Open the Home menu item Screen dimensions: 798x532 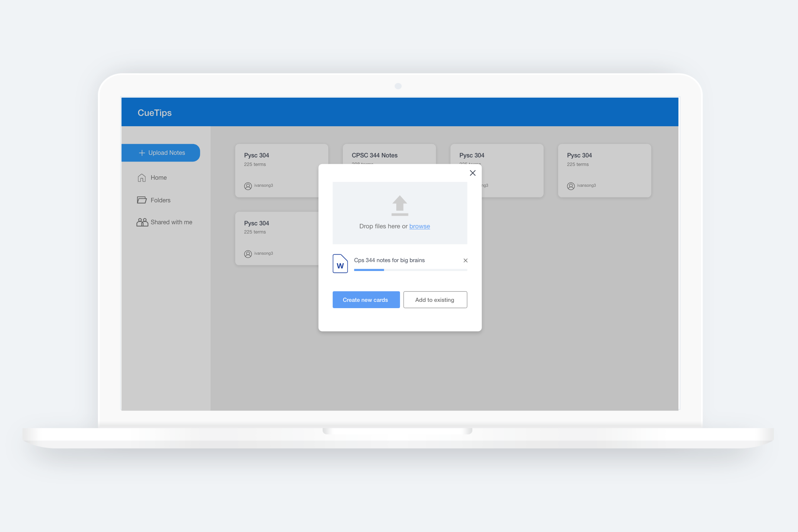[159, 178]
